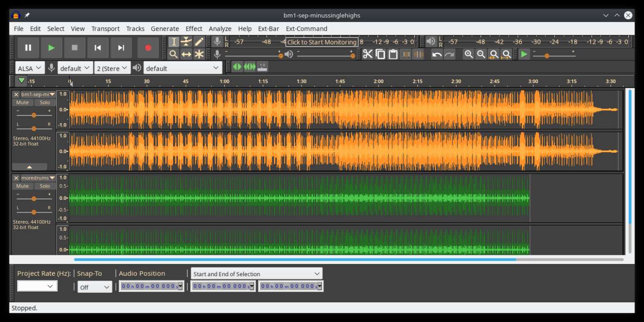Click the Cut scissors icon
This screenshot has width=644, height=322.
pos(368,54)
